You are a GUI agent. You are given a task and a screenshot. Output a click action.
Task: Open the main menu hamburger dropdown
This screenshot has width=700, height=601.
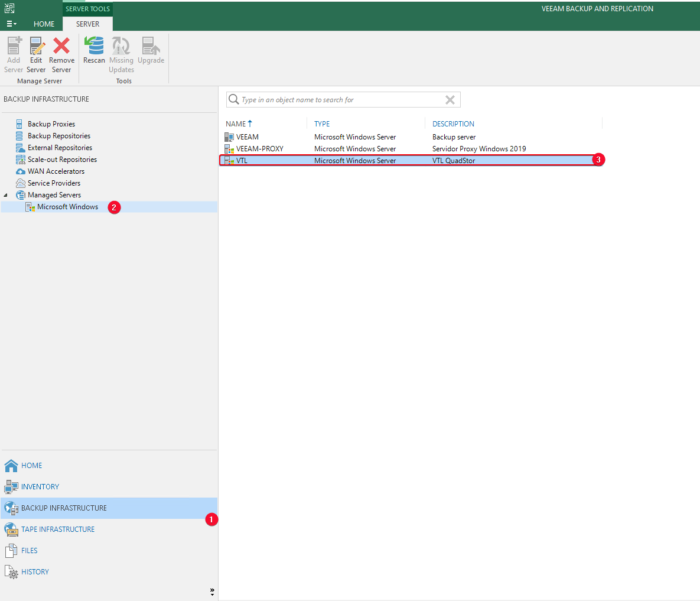point(11,24)
